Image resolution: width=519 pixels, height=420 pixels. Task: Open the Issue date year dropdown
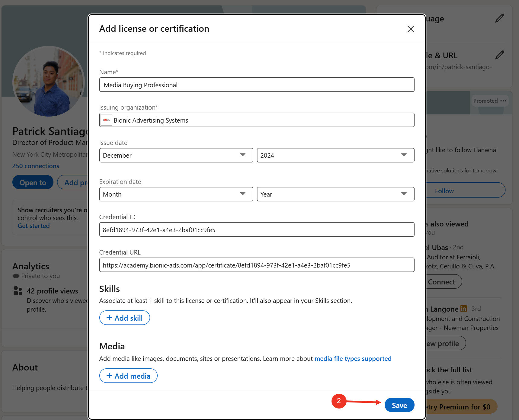pyautogui.click(x=335, y=155)
